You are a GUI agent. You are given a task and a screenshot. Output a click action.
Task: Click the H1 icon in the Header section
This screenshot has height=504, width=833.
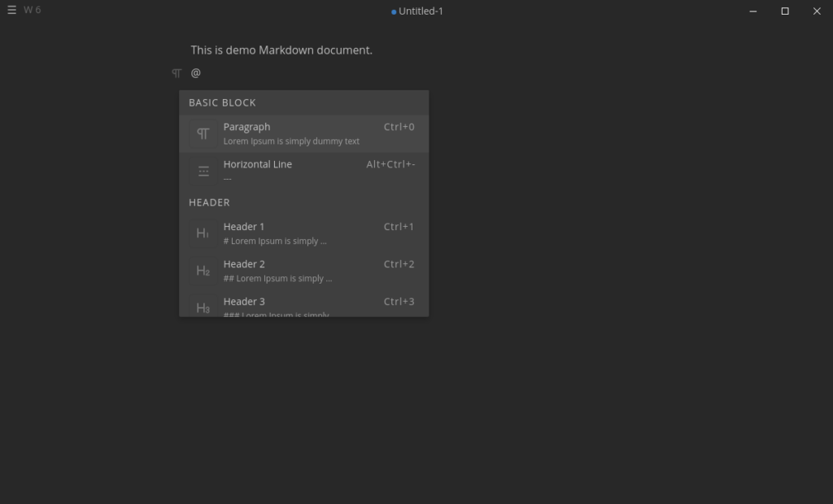tap(203, 234)
